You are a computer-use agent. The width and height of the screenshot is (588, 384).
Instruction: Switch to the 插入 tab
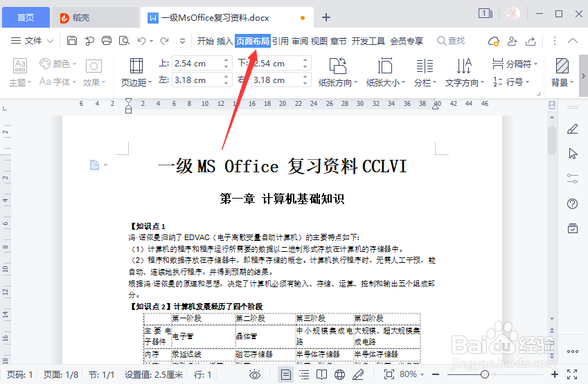point(224,41)
